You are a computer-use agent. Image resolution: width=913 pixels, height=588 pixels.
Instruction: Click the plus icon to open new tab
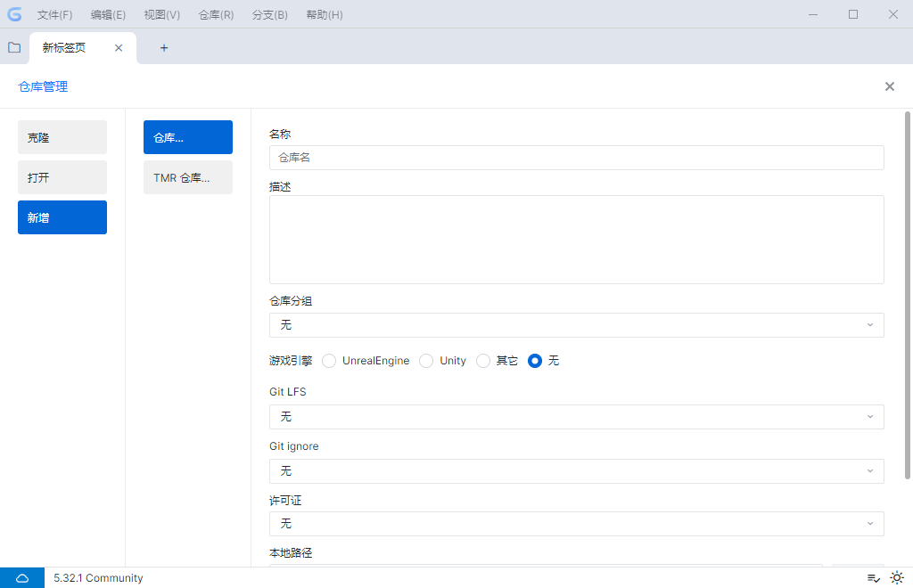pyautogui.click(x=163, y=47)
